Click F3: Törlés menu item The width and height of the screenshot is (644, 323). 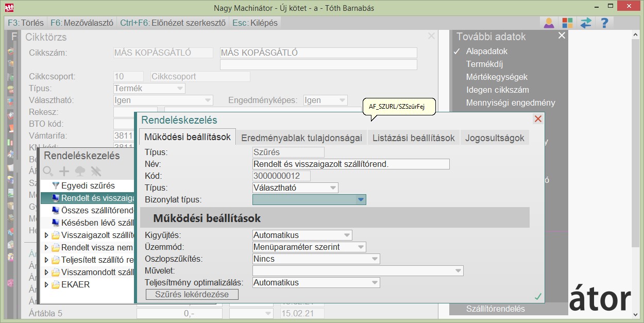click(x=26, y=23)
